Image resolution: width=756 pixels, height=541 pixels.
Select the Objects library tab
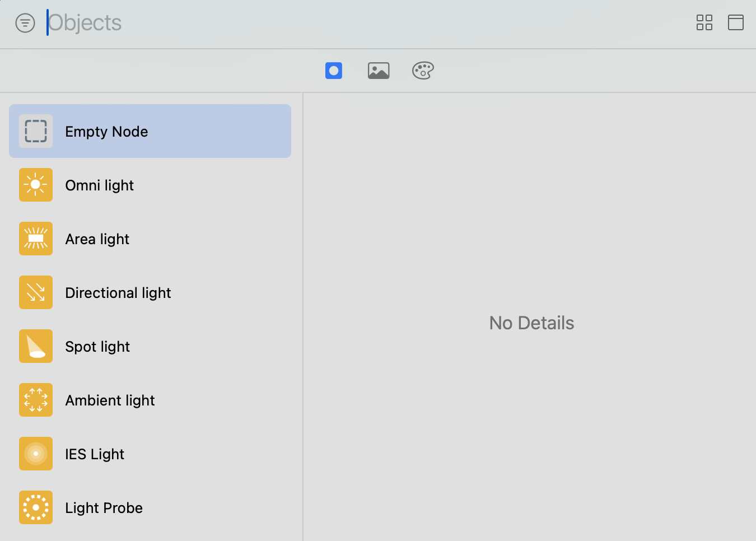tap(334, 71)
